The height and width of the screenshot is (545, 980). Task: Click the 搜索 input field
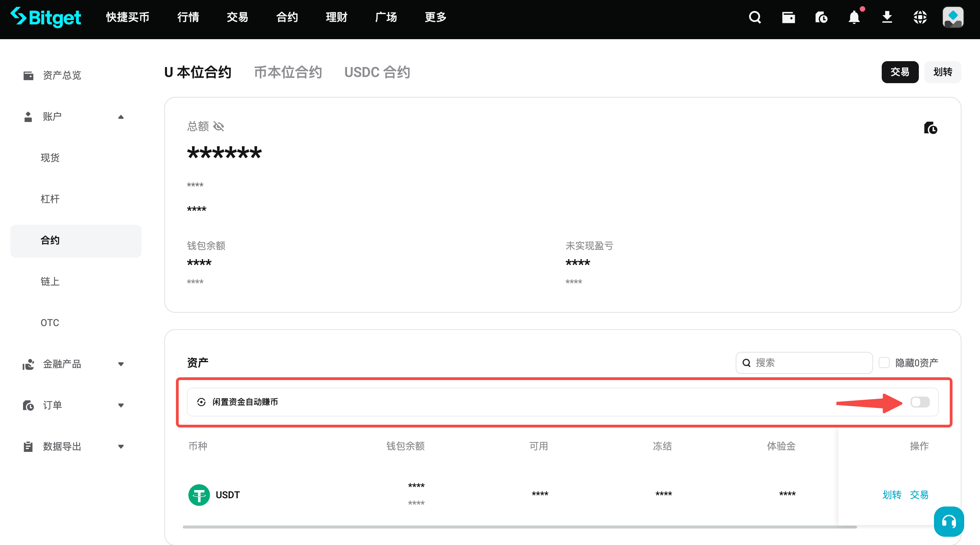pyautogui.click(x=804, y=363)
